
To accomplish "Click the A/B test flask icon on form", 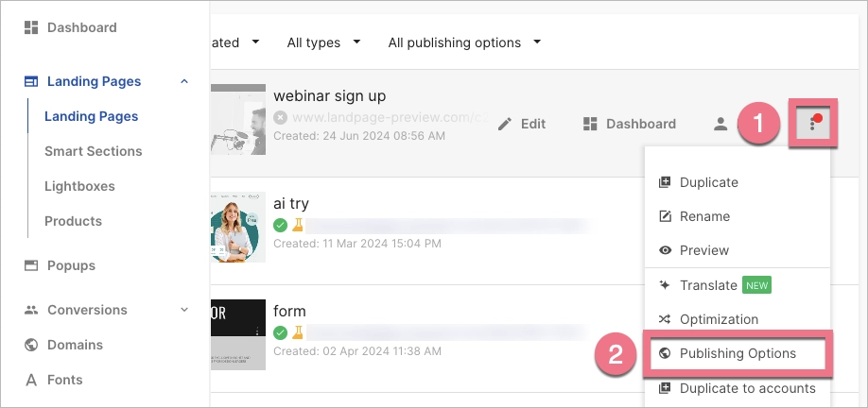I will (x=297, y=332).
